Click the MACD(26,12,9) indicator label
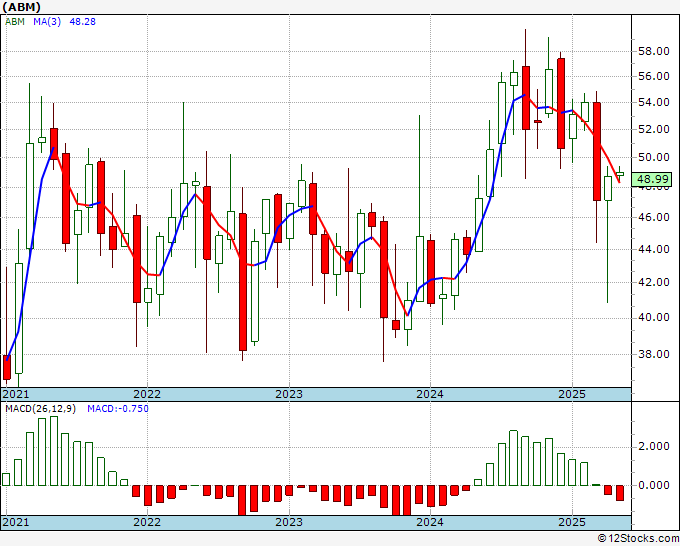This screenshot has height=546, width=680. tap(40, 409)
